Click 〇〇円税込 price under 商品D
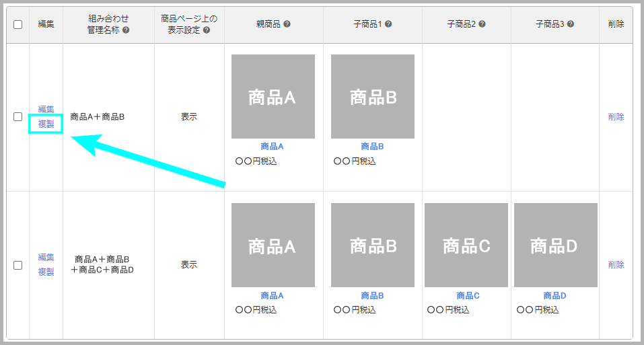 (x=538, y=310)
